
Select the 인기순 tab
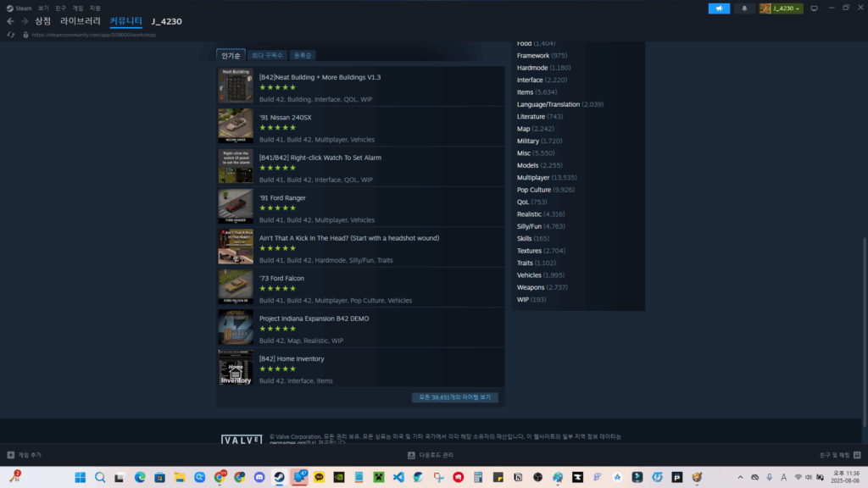pyautogui.click(x=231, y=55)
